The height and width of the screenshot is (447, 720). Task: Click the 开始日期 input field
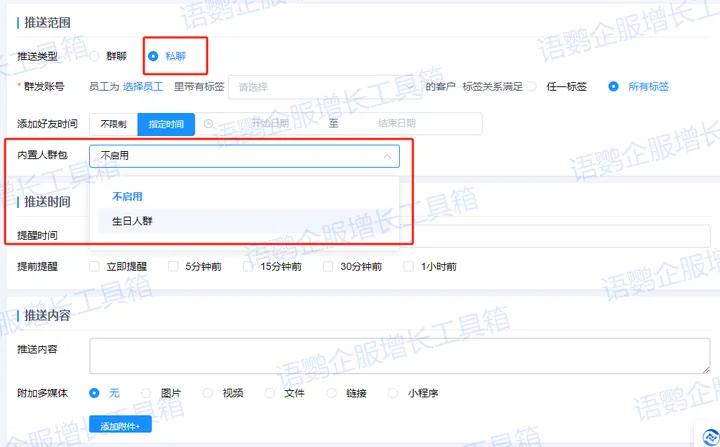[x=268, y=124]
